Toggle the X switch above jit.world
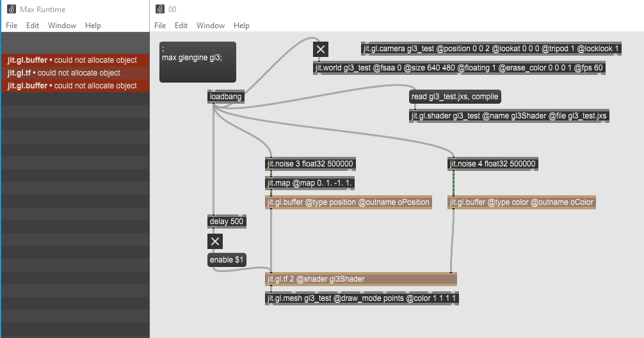The height and width of the screenshot is (338, 644). [320, 49]
